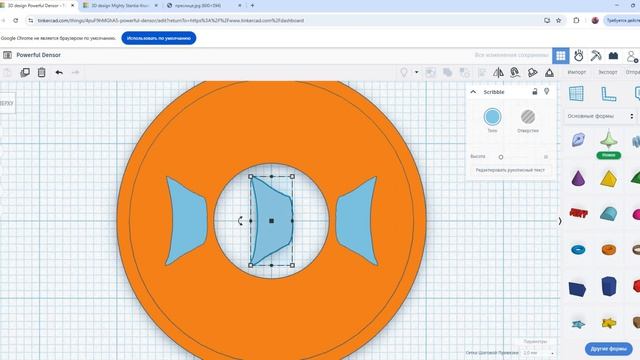Click the Export button
Viewport: 640px width, 360px height.
click(608, 72)
